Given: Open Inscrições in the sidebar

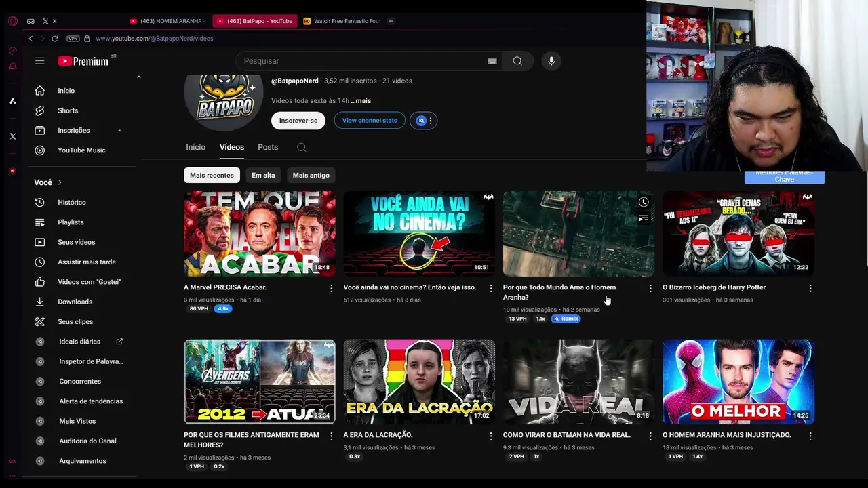Looking at the screenshot, I should 80,130.
